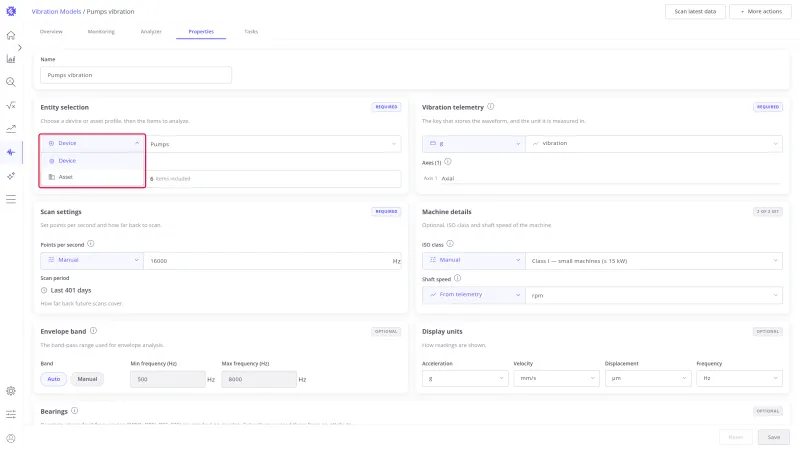Open the g unit dropdown in telemetry

coord(473,143)
